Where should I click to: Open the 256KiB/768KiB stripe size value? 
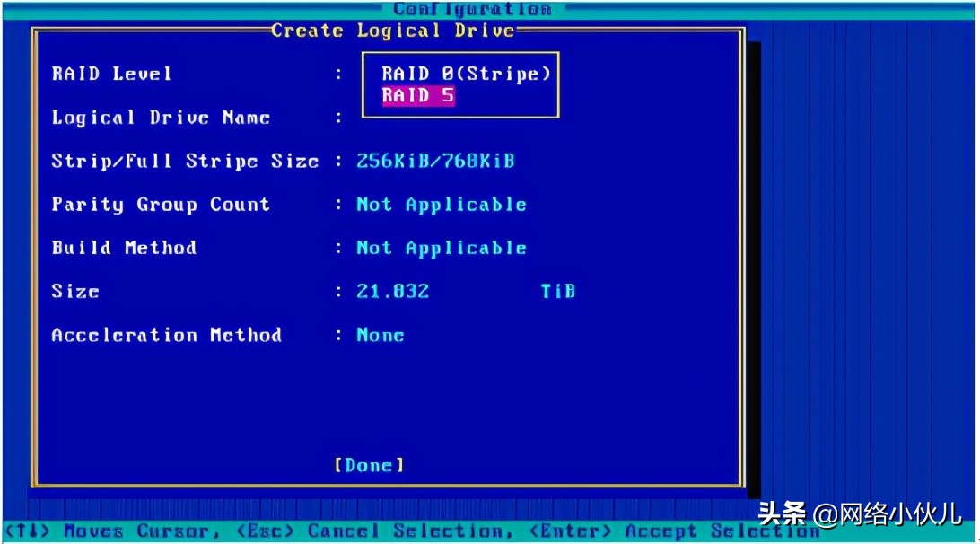click(435, 162)
